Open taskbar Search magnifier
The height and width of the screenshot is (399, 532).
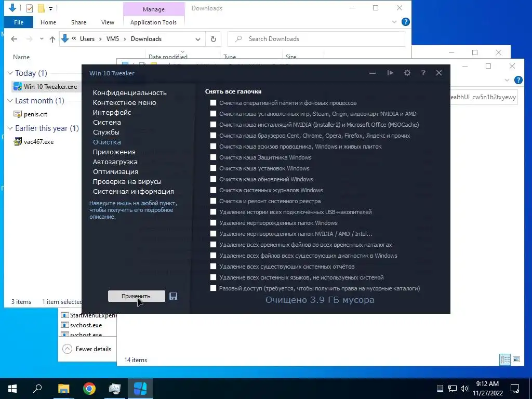(x=37, y=389)
